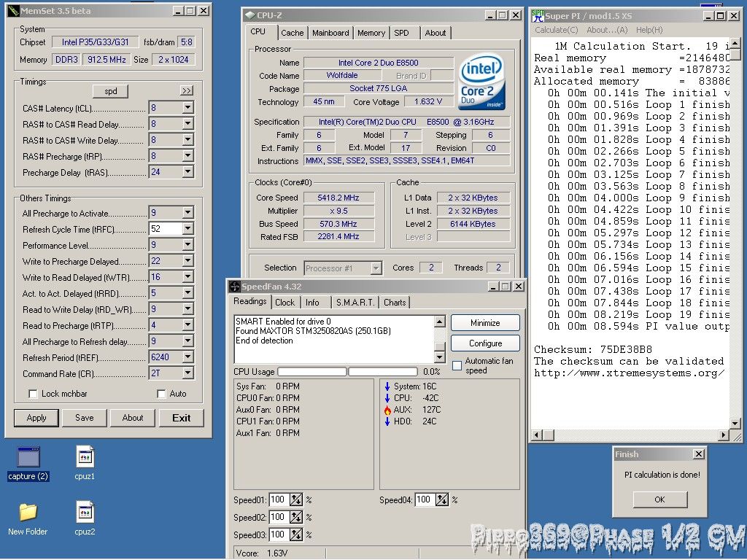Open the Command Rate (CR) dropdown

[188, 373]
